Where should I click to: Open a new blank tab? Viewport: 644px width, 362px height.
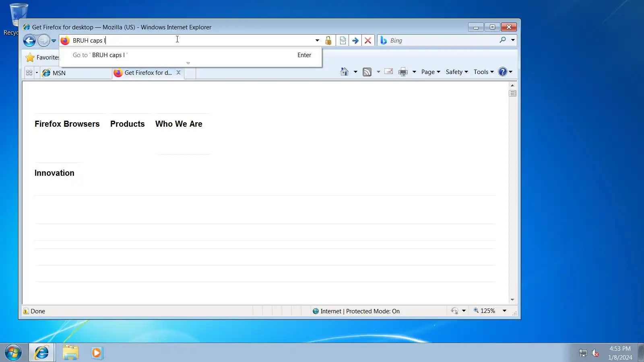click(190, 73)
